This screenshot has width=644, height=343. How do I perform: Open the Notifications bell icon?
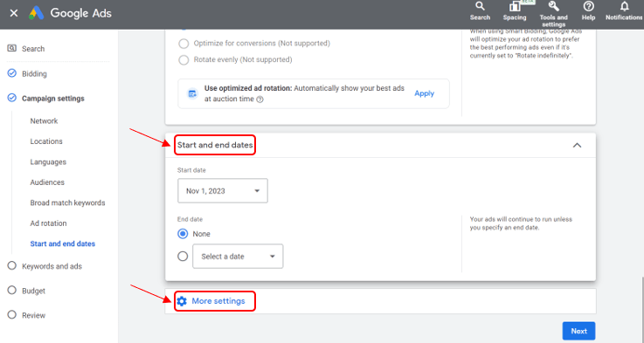pos(624,6)
